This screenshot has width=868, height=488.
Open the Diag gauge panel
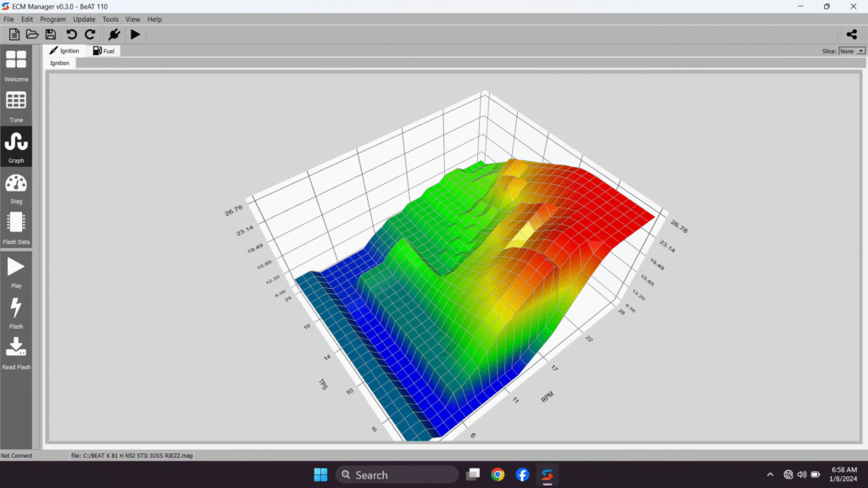(16, 187)
